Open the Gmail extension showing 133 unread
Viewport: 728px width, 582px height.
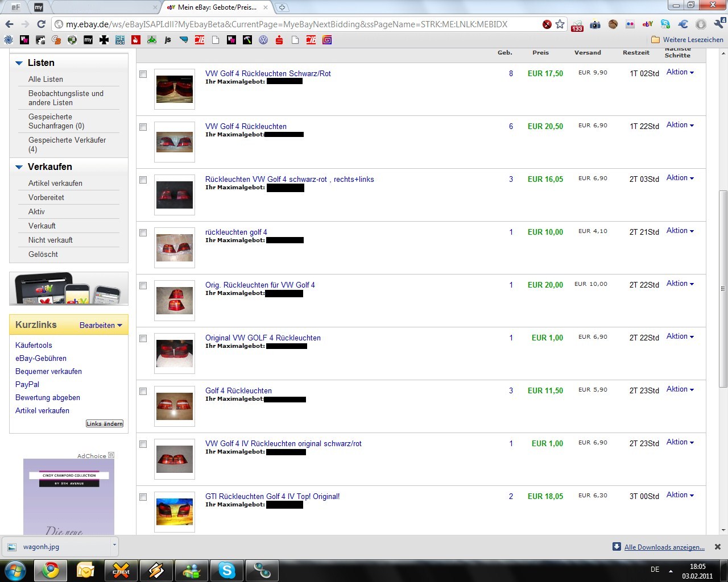[x=577, y=25]
